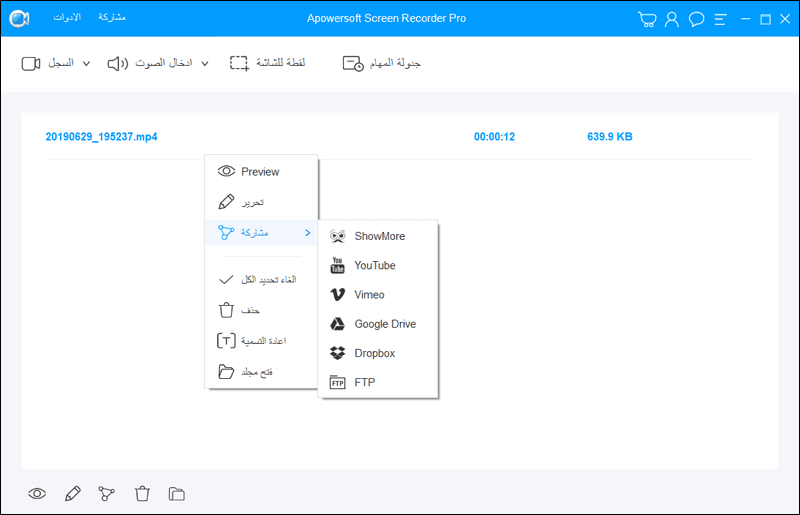This screenshot has height=515, width=800.
Task: Click the screenshot (لقطة للشاشة) button label
Action: [281, 63]
